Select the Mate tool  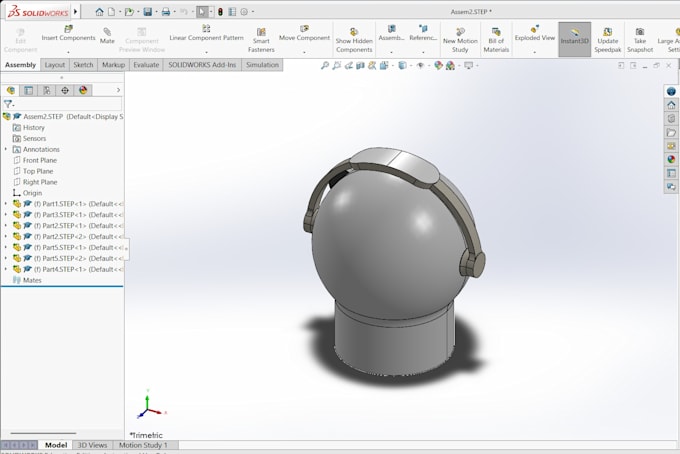pyautogui.click(x=107, y=36)
